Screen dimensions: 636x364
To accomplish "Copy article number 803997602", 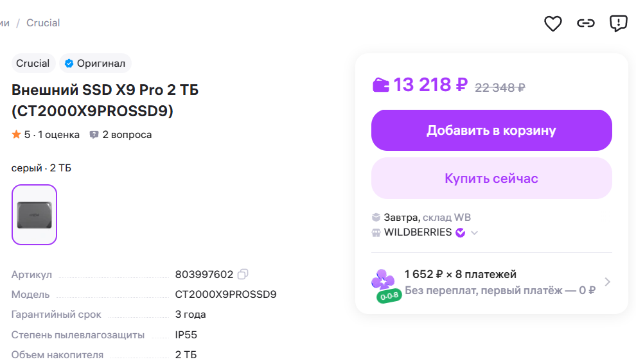I will [x=243, y=274].
